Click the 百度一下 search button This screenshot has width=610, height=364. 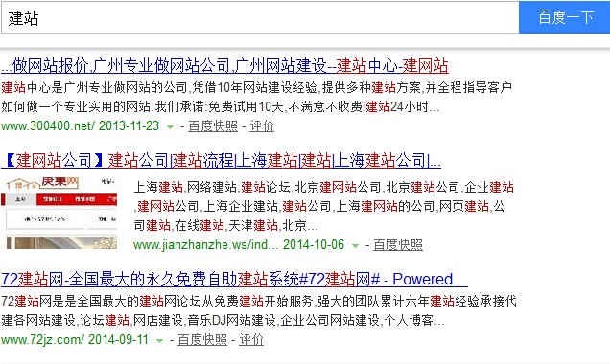tap(564, 17)
